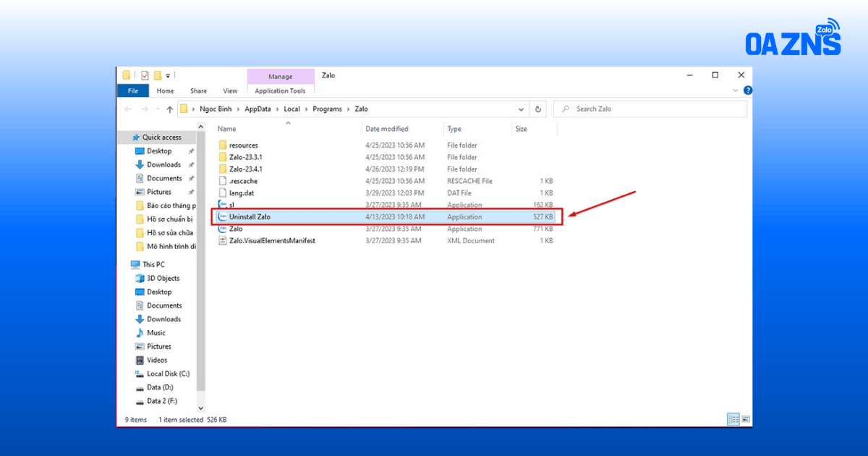Click the This PC computer icon

pyautogui.click(x=135, y=265)
